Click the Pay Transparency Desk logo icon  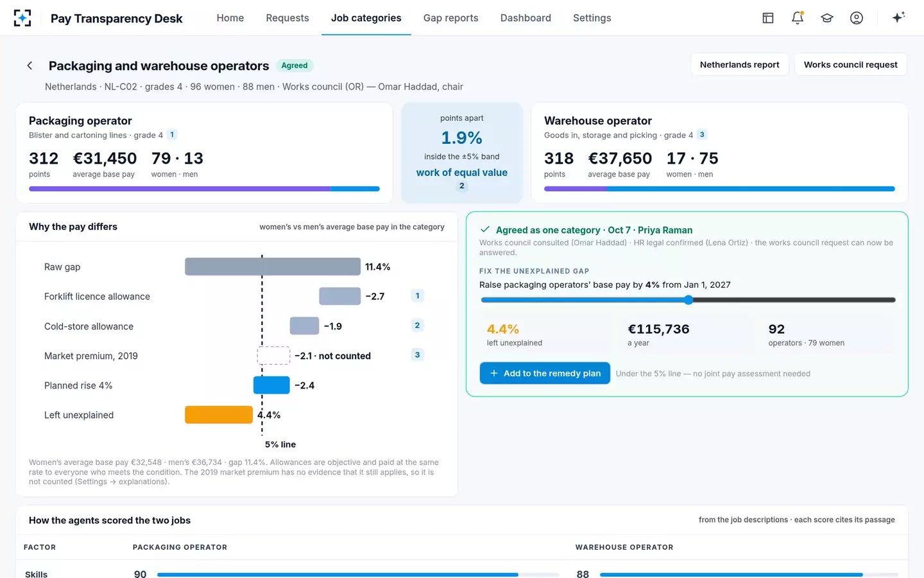(22, 18)
